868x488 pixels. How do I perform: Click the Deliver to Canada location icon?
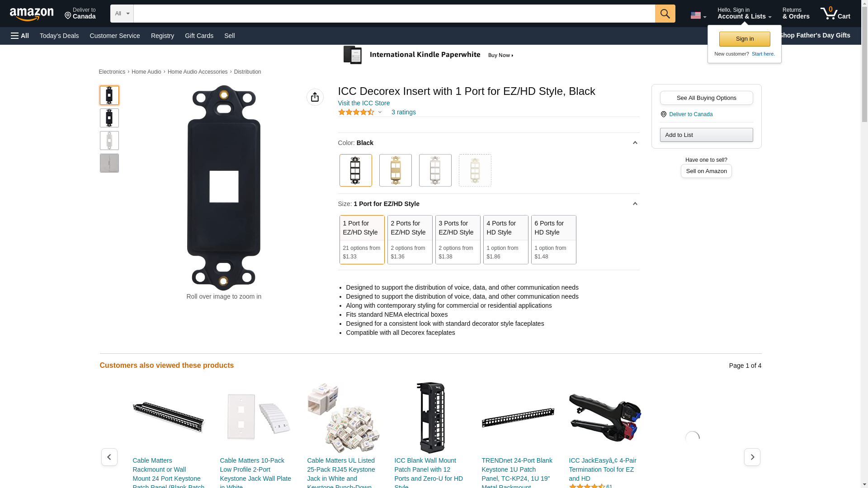(x=663, y=114)
